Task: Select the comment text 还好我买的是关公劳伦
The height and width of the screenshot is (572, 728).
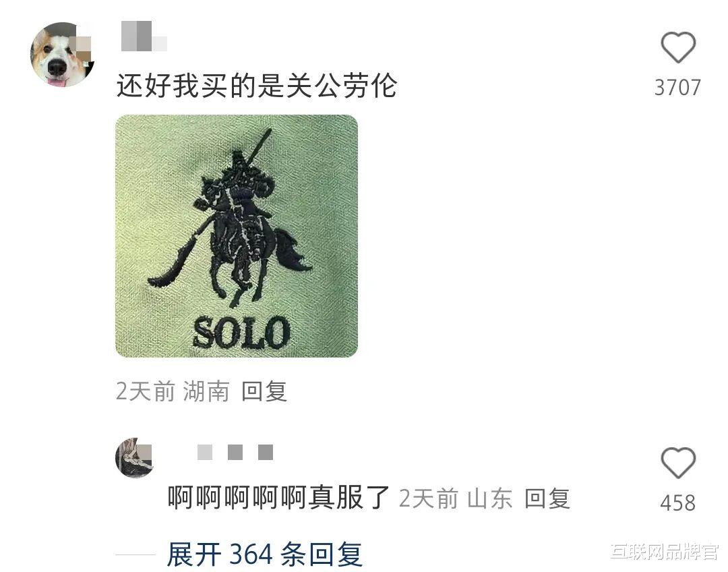Action: pyautogui.click(x=256, y=86)
